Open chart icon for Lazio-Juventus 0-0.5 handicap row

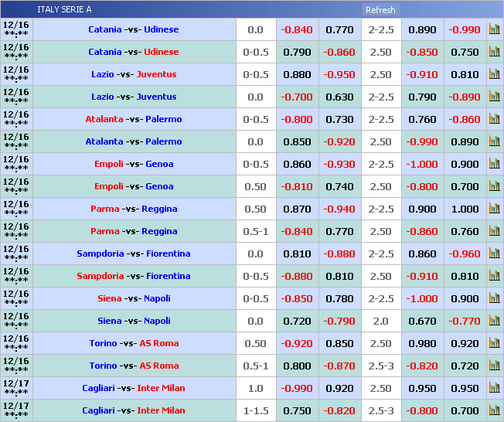(494, 75)
